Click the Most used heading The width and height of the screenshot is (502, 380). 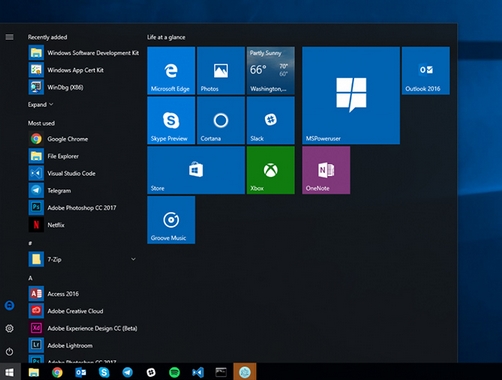coord(41,123)
